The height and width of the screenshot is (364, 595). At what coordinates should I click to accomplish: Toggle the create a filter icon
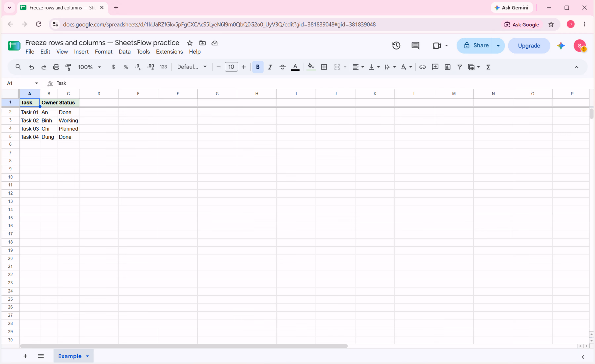[x=460, y=67]
